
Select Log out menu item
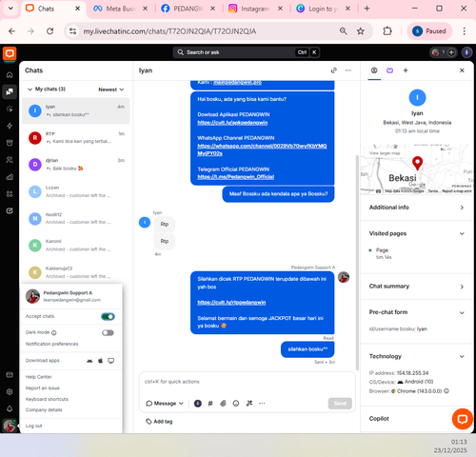tap(33, 426)
